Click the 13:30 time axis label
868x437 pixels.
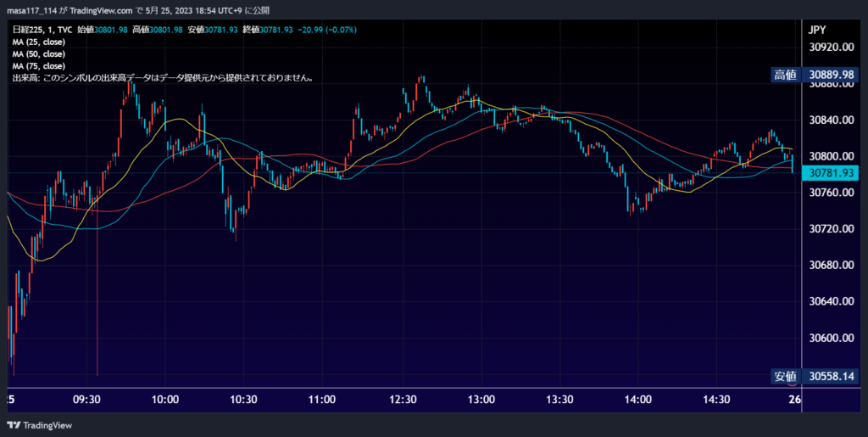coord(559,399)
